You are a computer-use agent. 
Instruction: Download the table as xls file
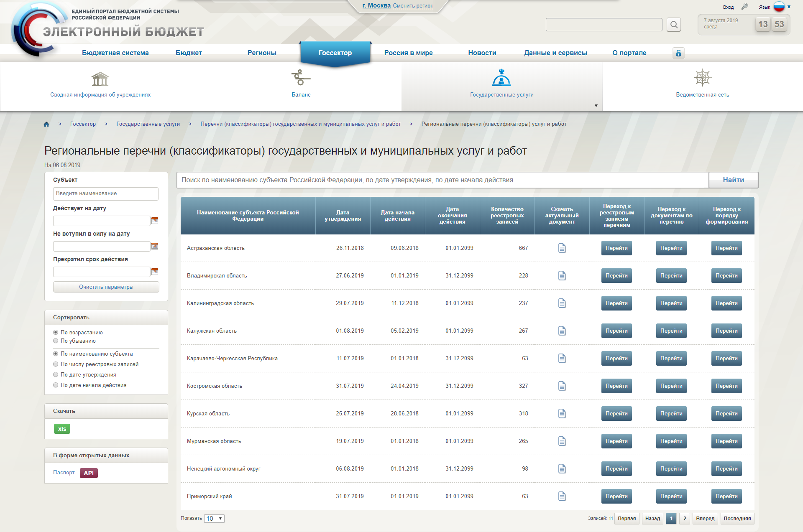[62, 429]
